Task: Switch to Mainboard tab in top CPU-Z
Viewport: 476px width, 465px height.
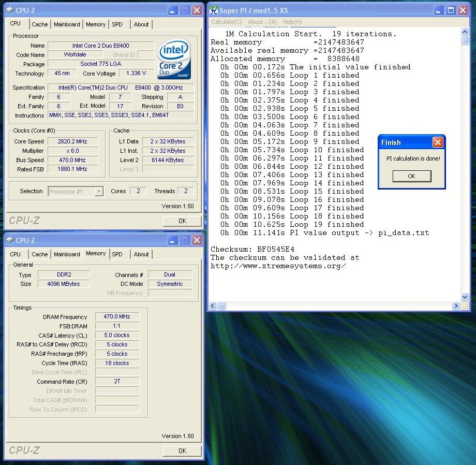Action: 67,24
